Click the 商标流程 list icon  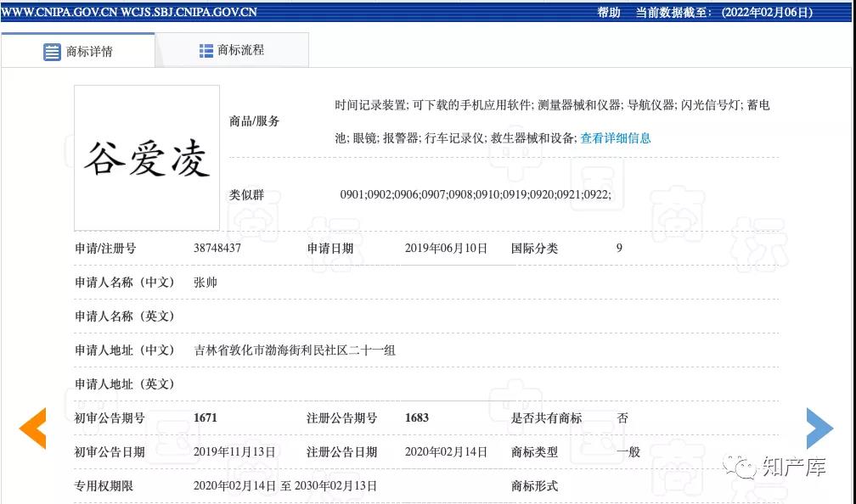206,51
